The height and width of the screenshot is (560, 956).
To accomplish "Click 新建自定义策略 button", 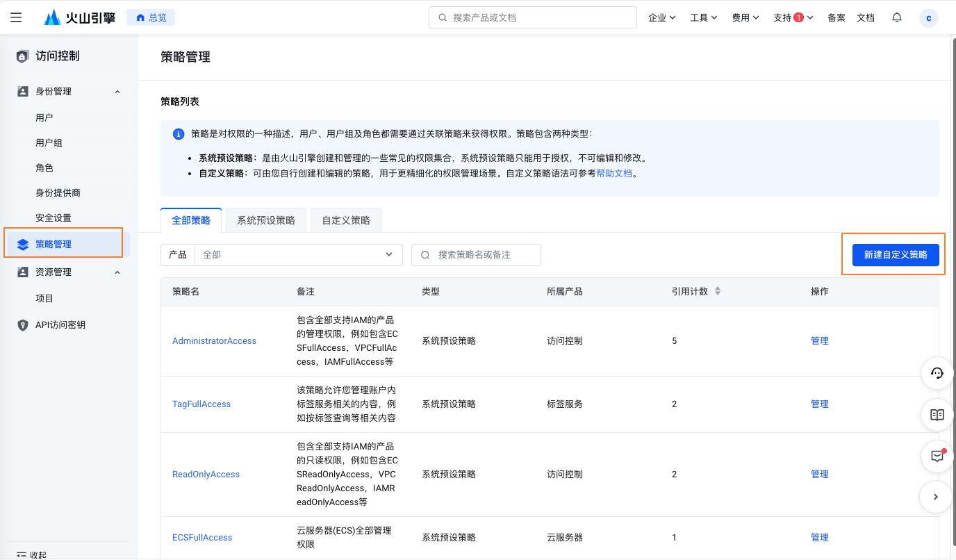I will click(x=896, y=255).
